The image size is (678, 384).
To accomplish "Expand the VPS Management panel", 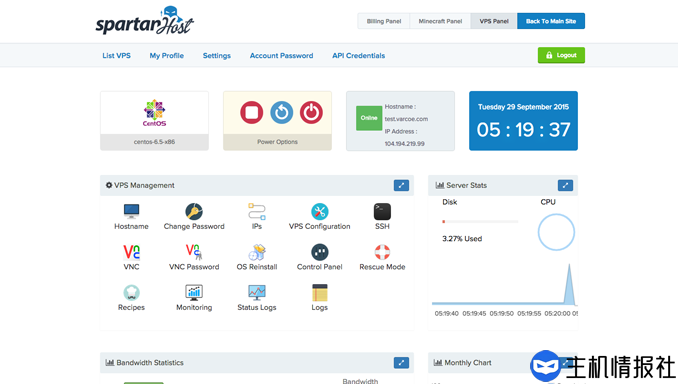I will pyautogui.click(x=401, y=186).
